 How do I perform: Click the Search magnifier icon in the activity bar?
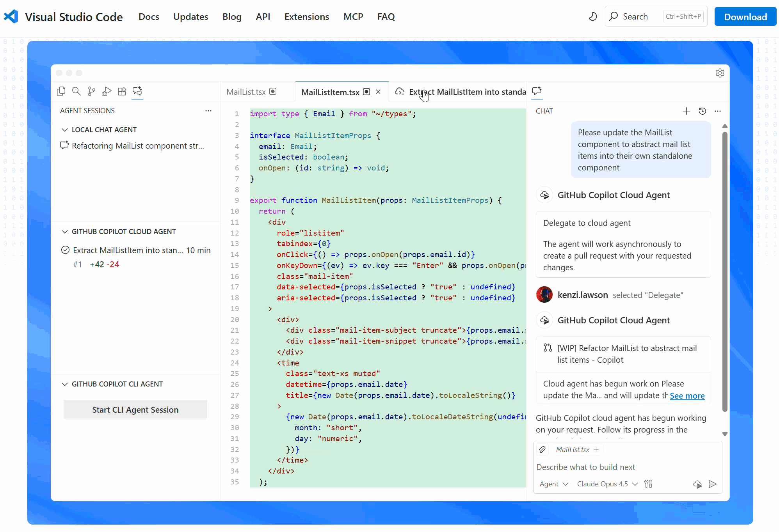(x=76, y=91)
